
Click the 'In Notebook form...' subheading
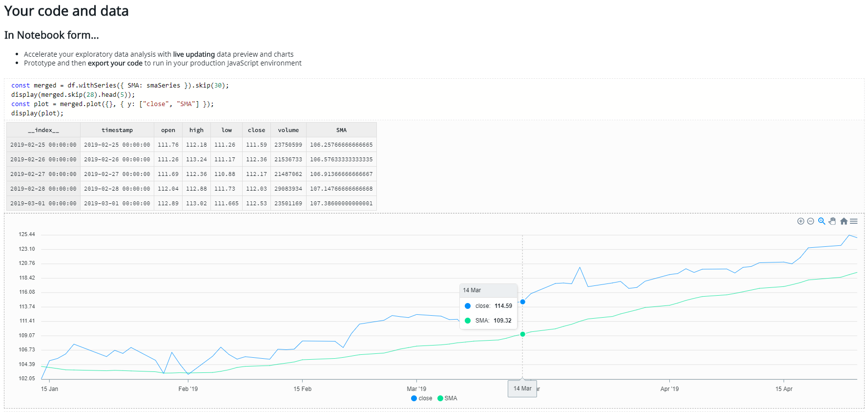tap(51, 35)
